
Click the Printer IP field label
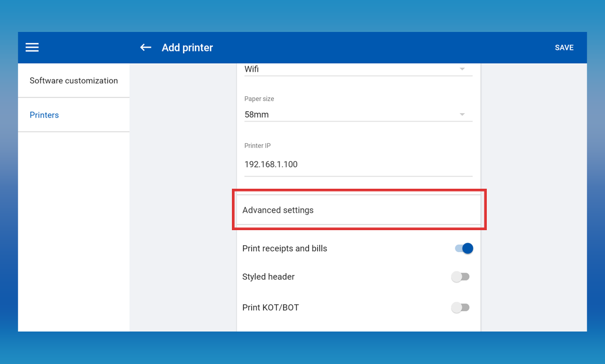tap(258, 146)
